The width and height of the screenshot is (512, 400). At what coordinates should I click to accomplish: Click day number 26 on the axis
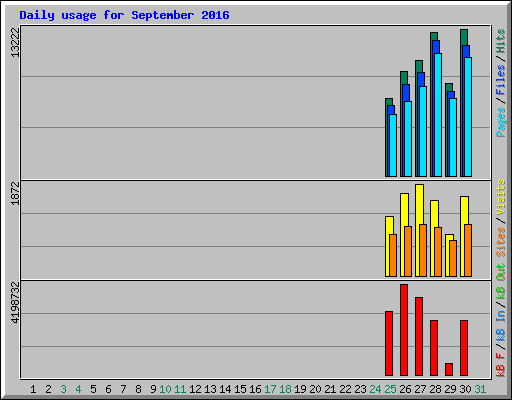click(405, 389)
